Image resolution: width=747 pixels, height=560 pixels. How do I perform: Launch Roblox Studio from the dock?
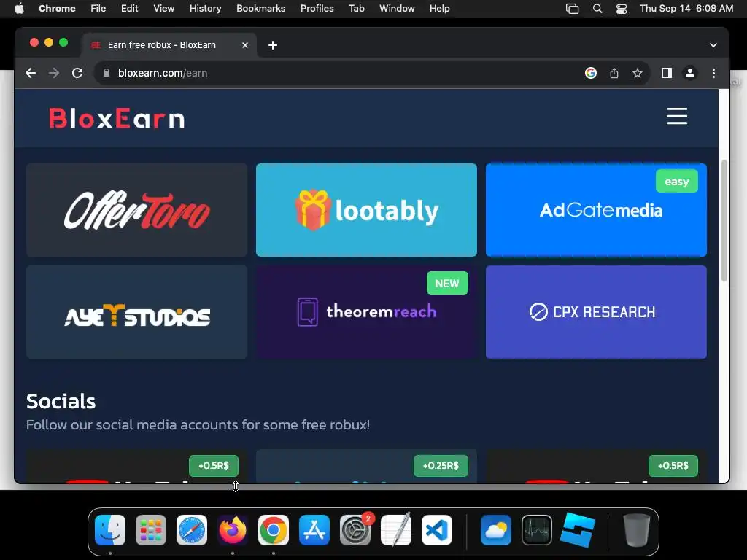pos(578,530)
